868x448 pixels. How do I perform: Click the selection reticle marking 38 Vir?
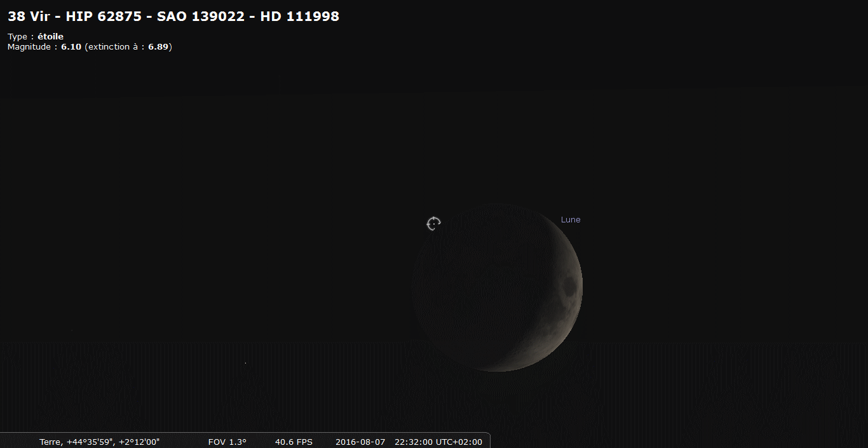coord(433,223)
